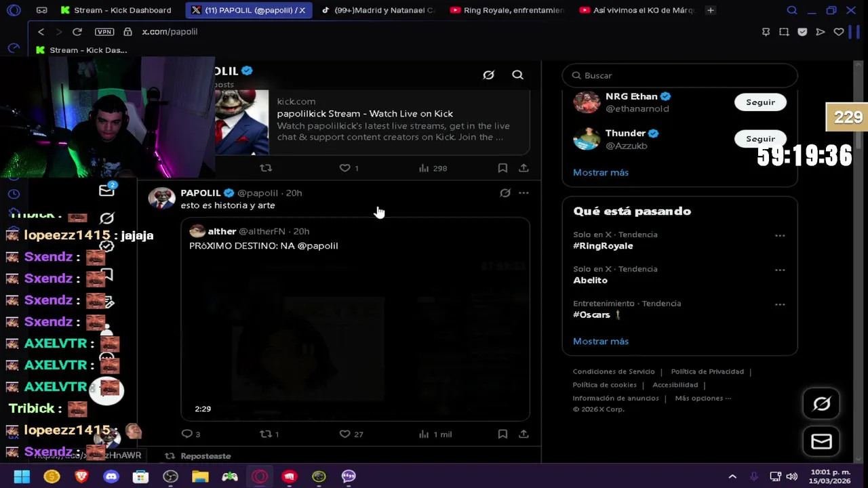
Task: Show more trends via lower Mostrar más
Action: (x=601, y=341)
